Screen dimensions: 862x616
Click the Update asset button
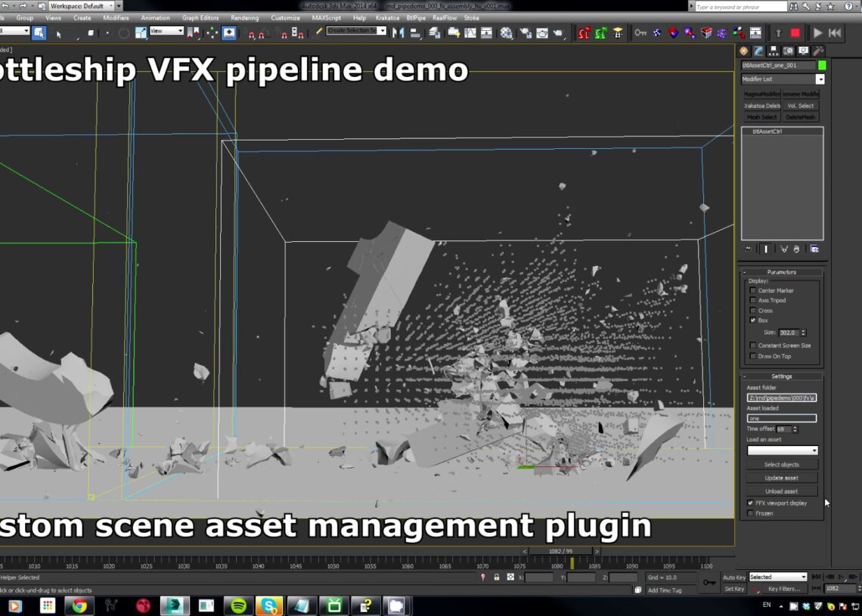pos(782,478)
